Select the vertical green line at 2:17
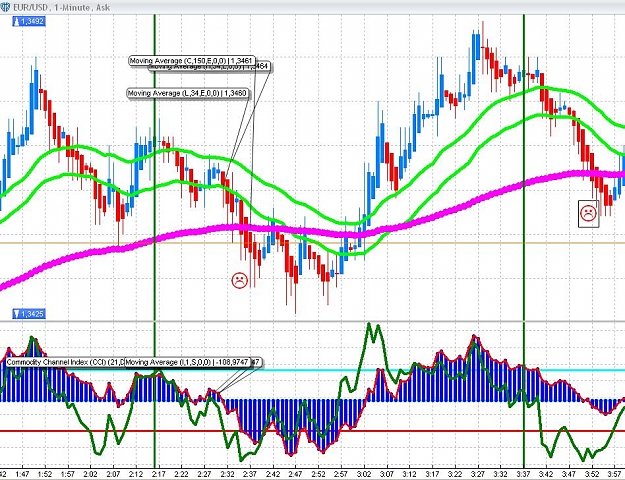Screen dimensions: 625x480 pos(155,239)
